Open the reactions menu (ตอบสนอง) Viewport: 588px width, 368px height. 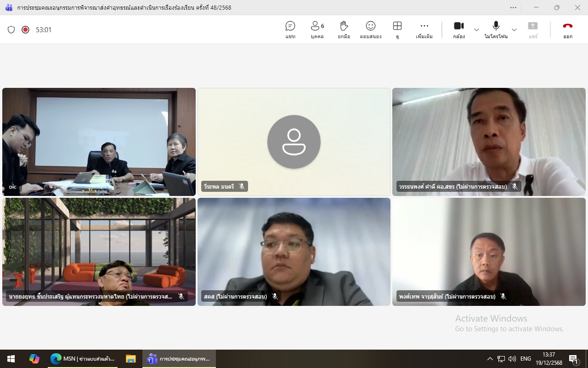click(370, 30)
